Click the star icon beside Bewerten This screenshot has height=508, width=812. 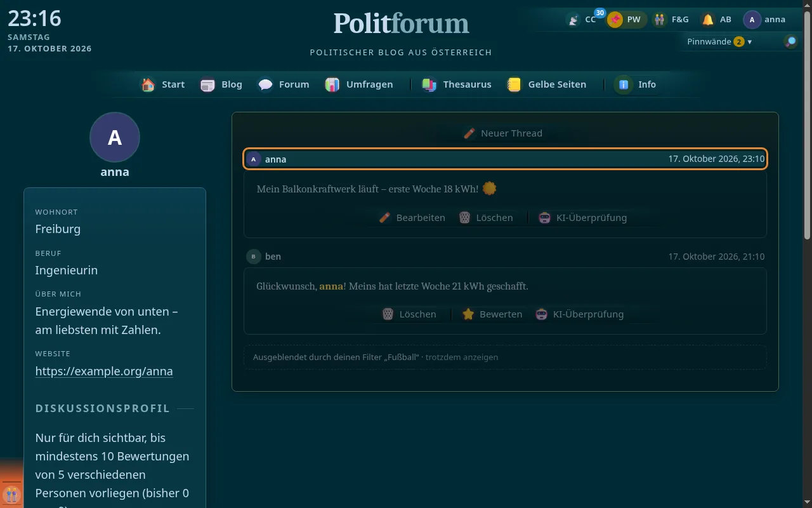click(468, 314)
